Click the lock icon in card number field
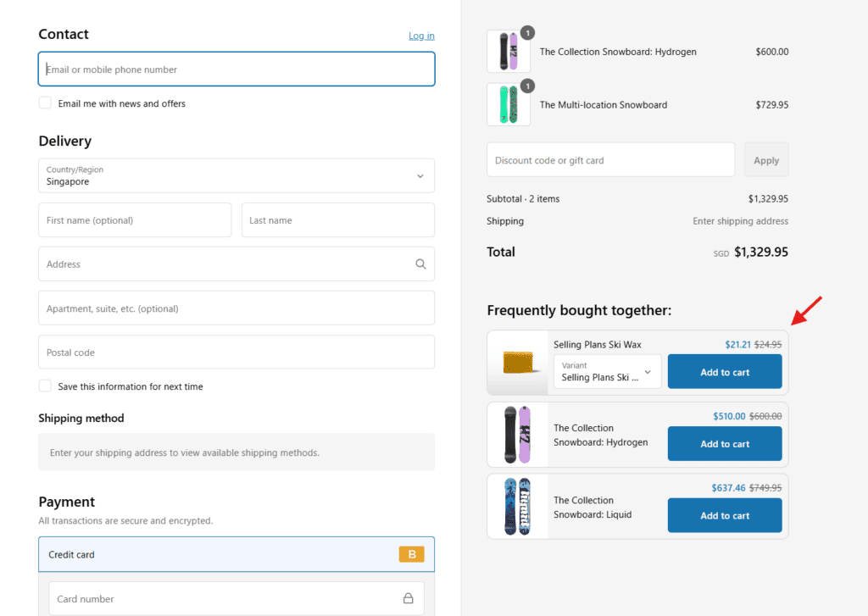Screen dimensions: 868x616 tap(408, 598)
